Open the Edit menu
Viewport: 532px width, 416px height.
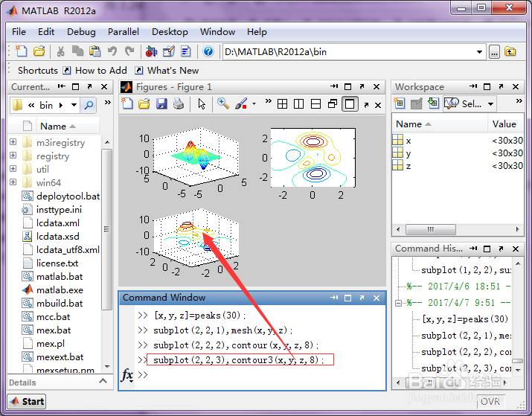(46, 32)
